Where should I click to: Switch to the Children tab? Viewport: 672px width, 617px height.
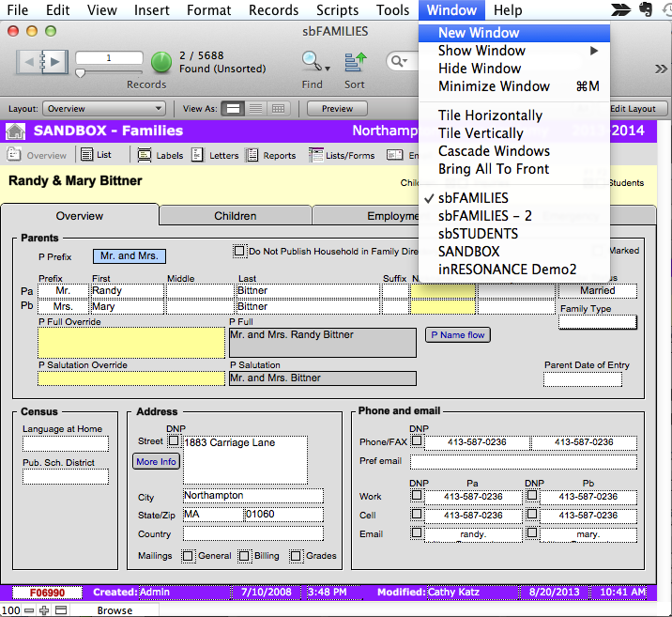click(235, 216)
